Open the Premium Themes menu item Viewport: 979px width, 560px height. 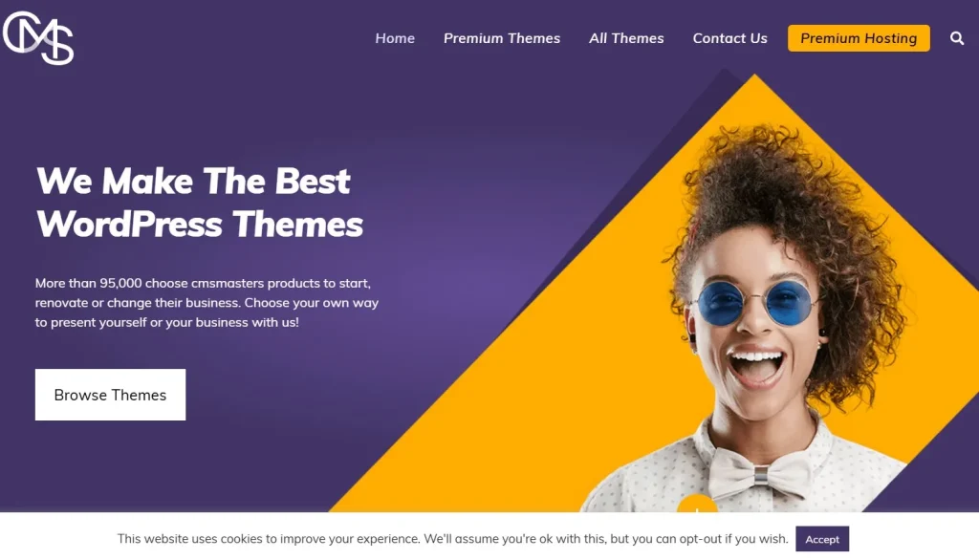click(501, 38)
